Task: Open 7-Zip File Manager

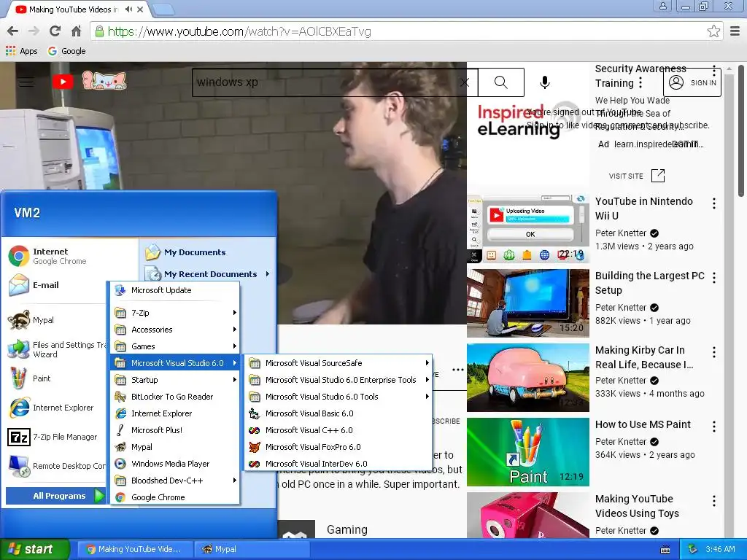Action: pos(56,437)
